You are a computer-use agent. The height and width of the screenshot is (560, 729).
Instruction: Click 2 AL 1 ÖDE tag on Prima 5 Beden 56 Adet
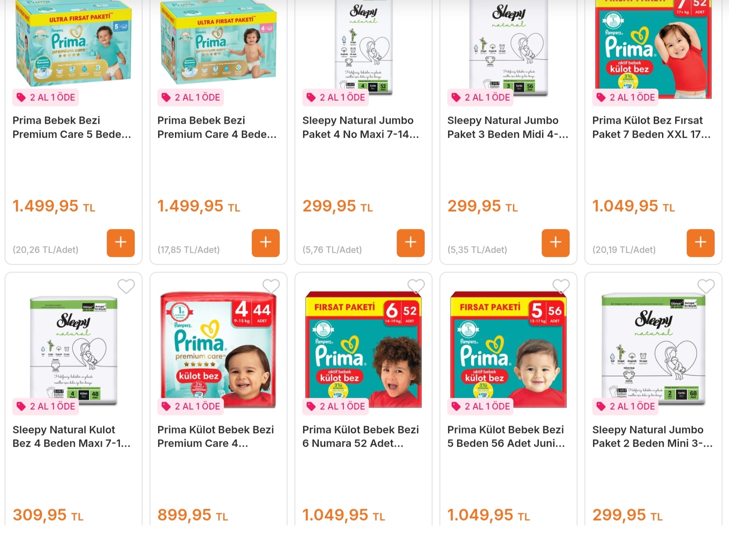[481, 406]
